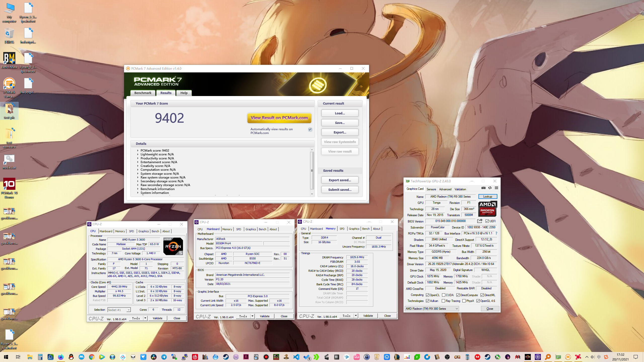Expand the Computation score detail row
This screenshot has width=644, height=362.
click(138, 170)
